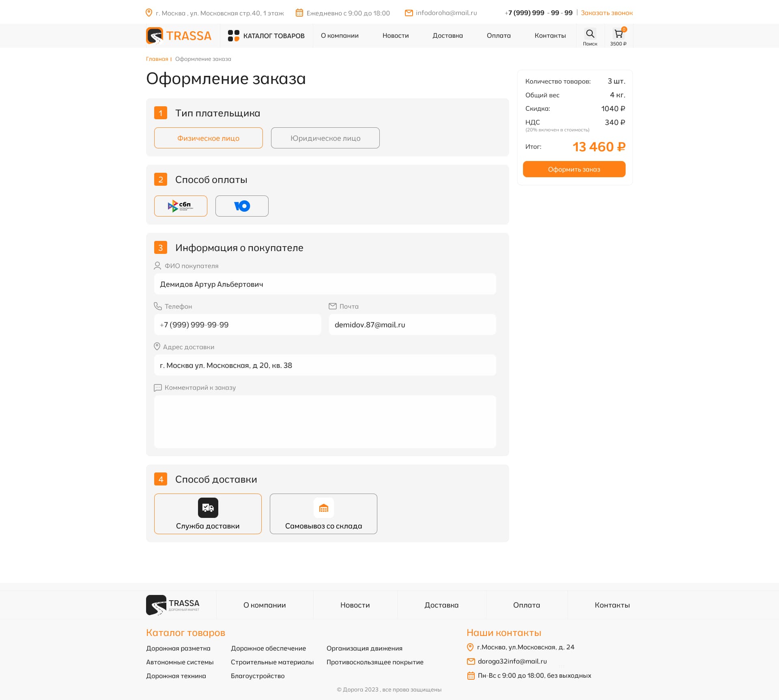Image resolution: width=779 pixels, height=700 pixels.
Task: Click the footer TRASSA logo
Action: [173, 605]
